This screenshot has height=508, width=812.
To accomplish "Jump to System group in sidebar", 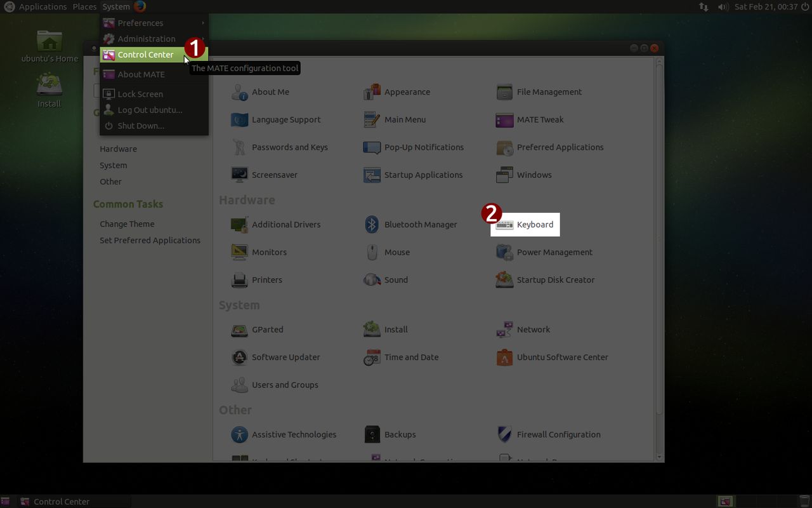I will click(x=113, y=166).
